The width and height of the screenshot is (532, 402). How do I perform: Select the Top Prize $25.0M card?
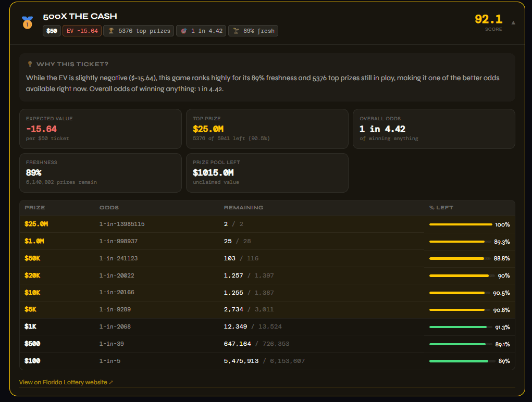267,129
